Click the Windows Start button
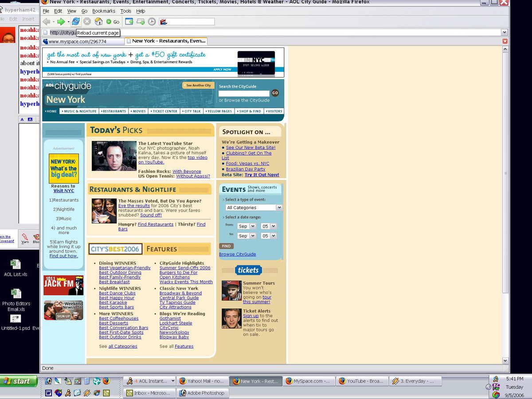 19,381
